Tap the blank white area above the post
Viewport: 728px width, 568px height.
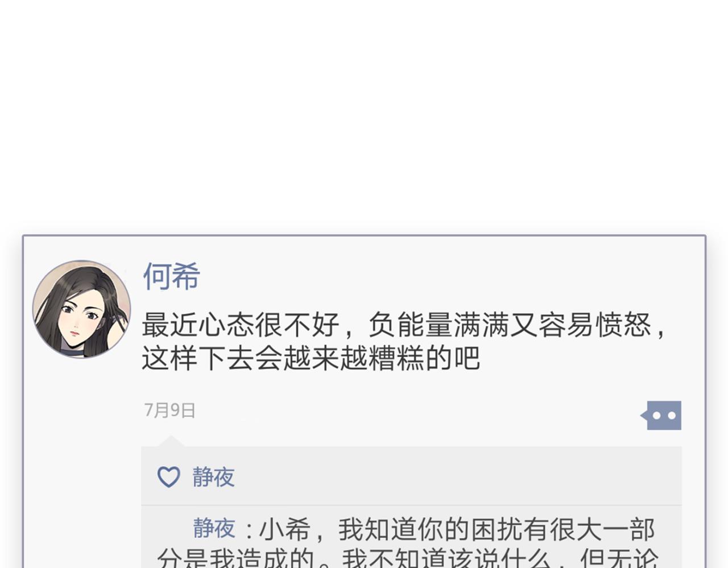tap(364, 114)
